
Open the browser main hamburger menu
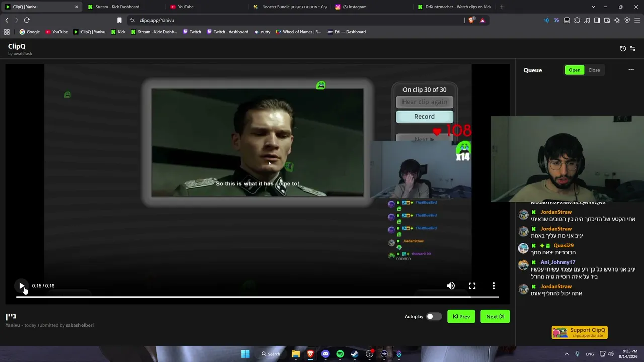click(637, 20)
